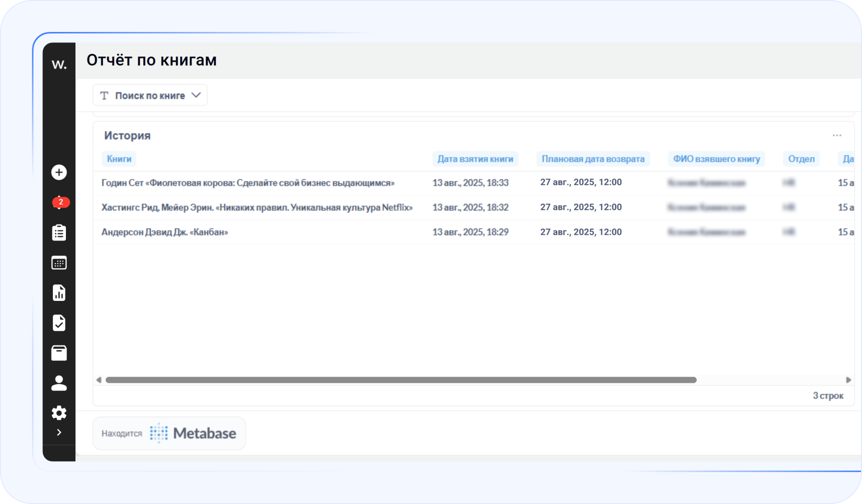Viewport: 862px width, 504px height.
Task: Click the W. logo in the sidebar
Action: coord(59,64)
